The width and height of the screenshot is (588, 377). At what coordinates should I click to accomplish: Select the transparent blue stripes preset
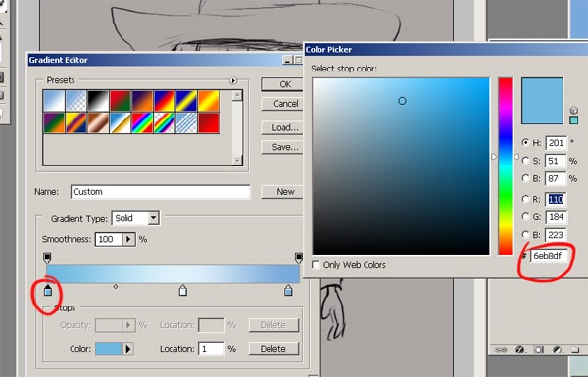[x=187, y=123]
